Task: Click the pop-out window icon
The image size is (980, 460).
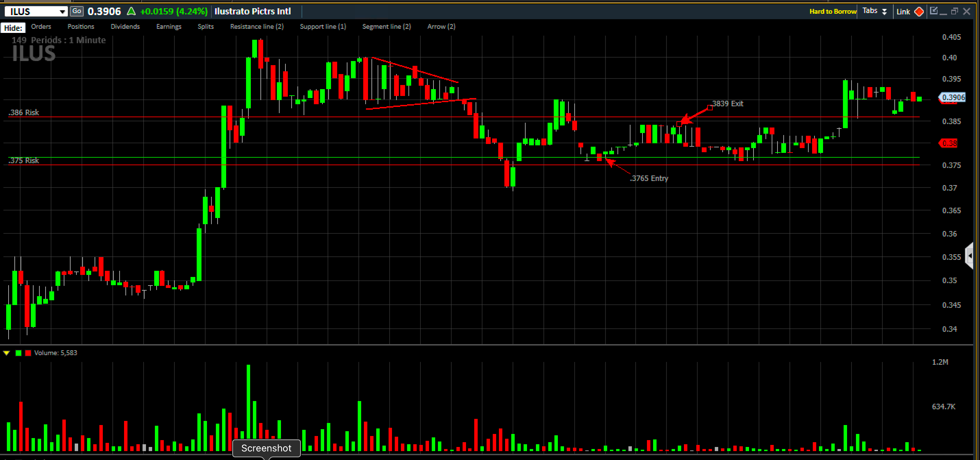Action: pyautogui.click(x=934, y=11)
